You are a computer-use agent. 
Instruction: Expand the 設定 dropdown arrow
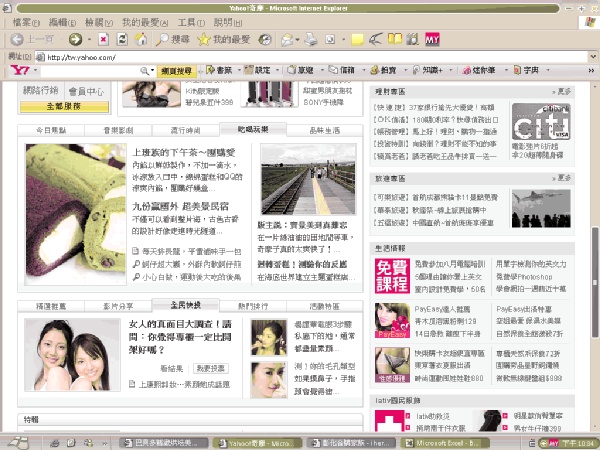pos(277,70)
